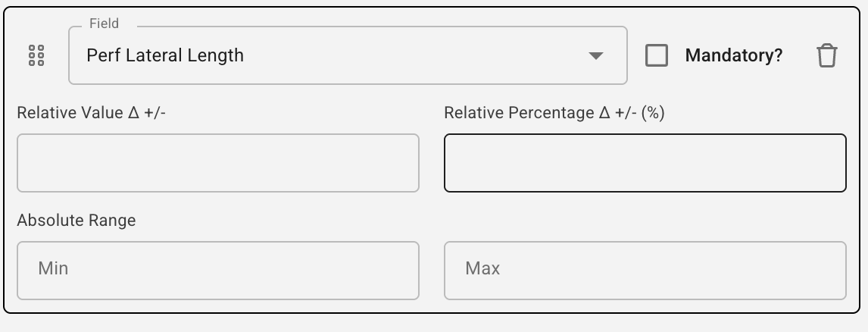Click the Min absolute range field
This screenshot has height=332, width=868.
[218, 271]
